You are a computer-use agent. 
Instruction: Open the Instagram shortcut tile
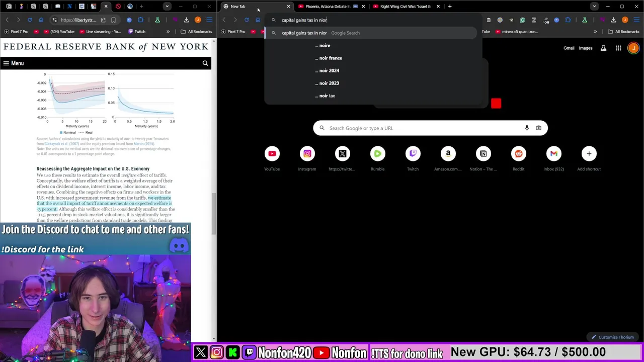[x=307, y=158]
